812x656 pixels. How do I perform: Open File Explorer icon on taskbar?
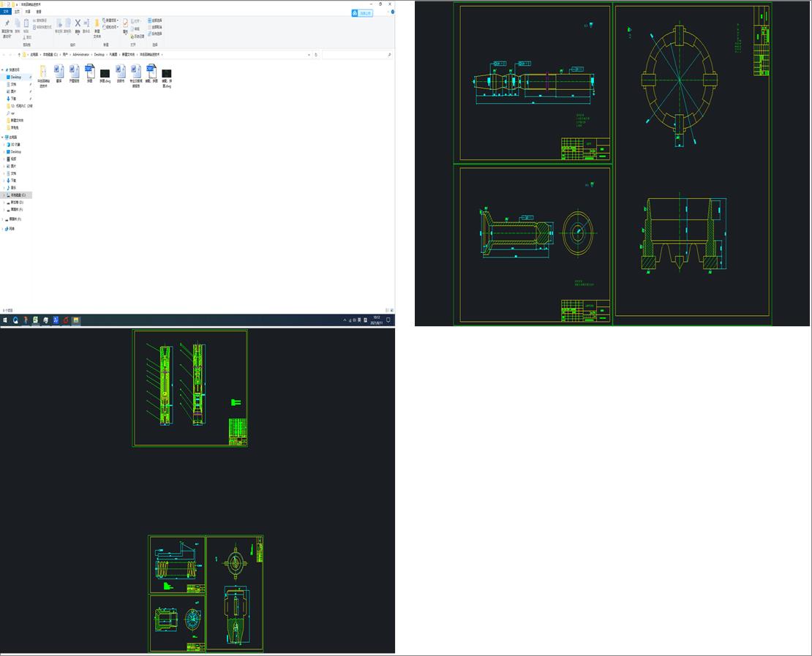pyautogui.click(x=75, y=320)
